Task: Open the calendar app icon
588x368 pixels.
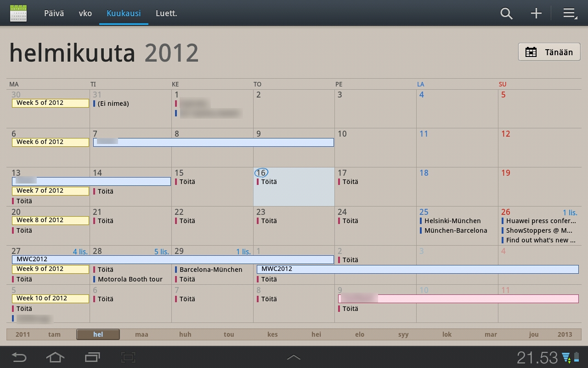Action: [18, 13]
